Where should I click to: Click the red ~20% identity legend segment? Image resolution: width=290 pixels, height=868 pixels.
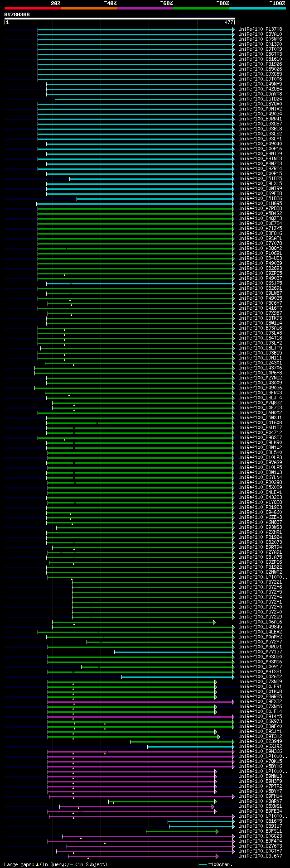click(x=32, y=8)
